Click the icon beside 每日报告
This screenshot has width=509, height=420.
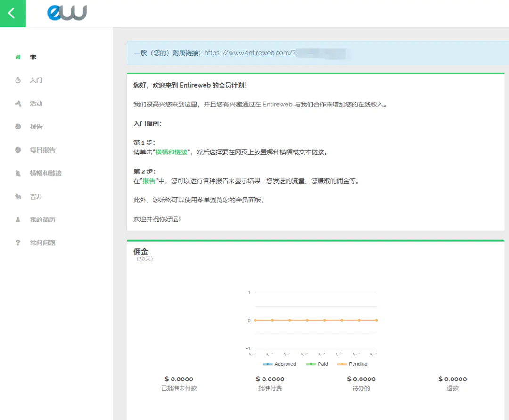coord(18,150)
